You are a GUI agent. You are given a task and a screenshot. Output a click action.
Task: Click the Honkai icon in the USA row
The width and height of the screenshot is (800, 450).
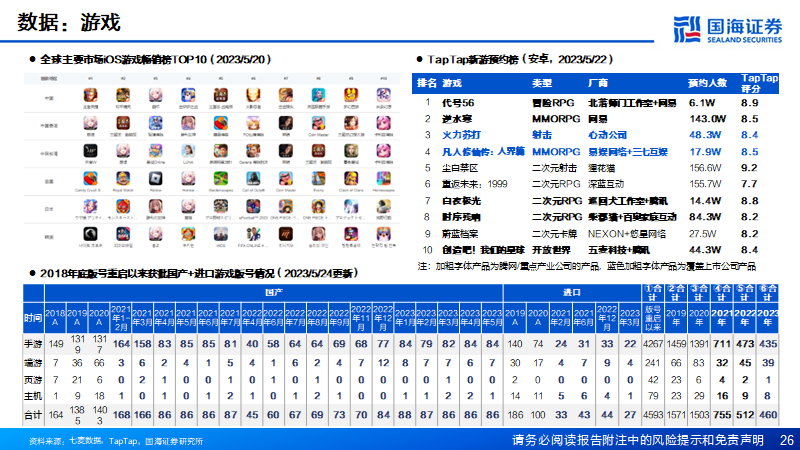(x=188, y=179)
